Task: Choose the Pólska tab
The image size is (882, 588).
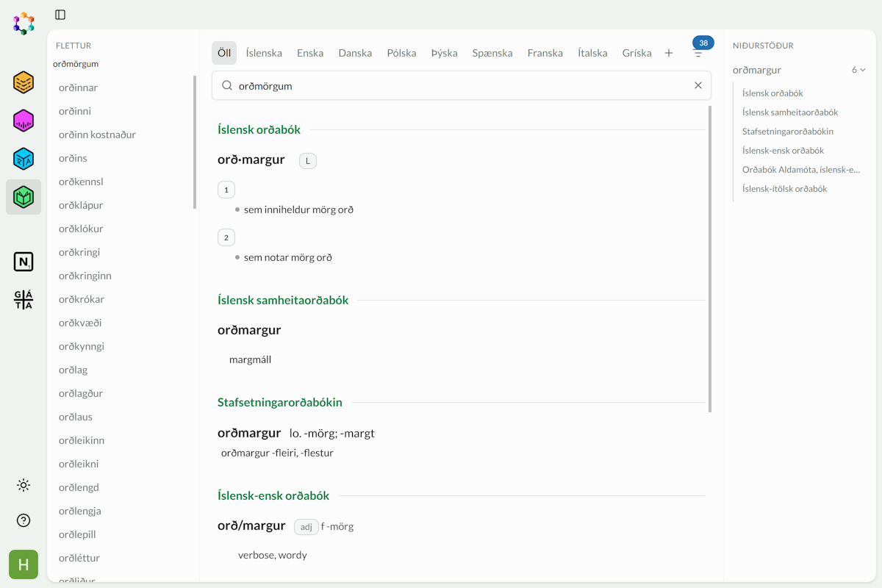Action: [x=402, y=53]
